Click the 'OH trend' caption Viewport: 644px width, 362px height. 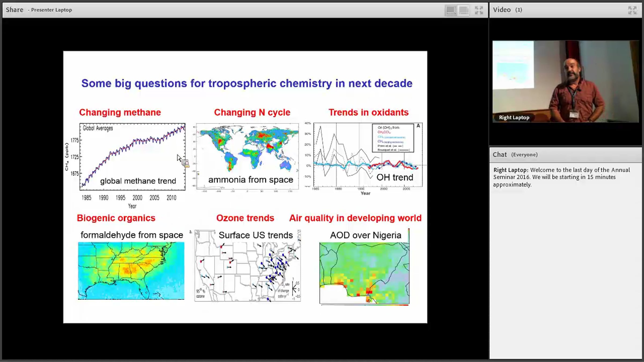[x=395, y=177]
